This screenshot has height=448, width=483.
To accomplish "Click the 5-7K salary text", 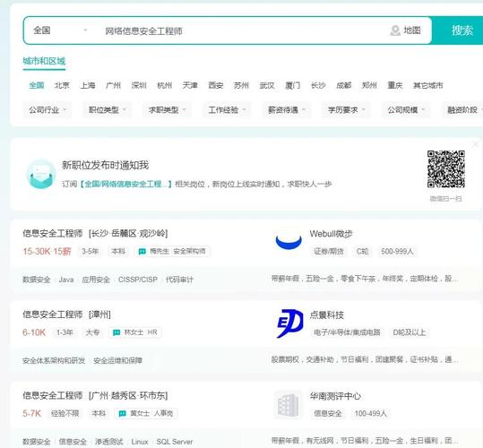I will coord(31,413).
